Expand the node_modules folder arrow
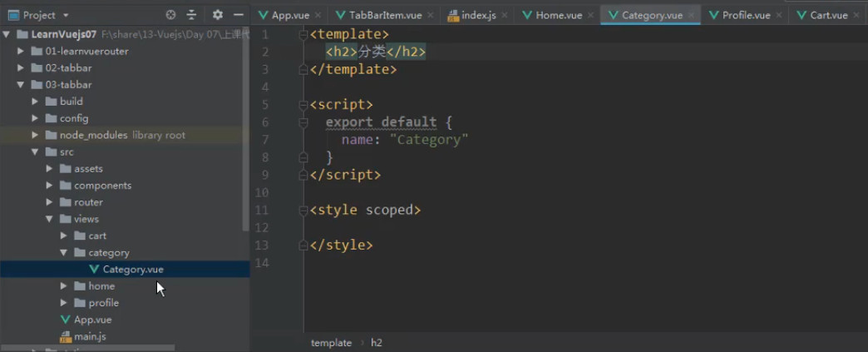 (x=35, y=136)
